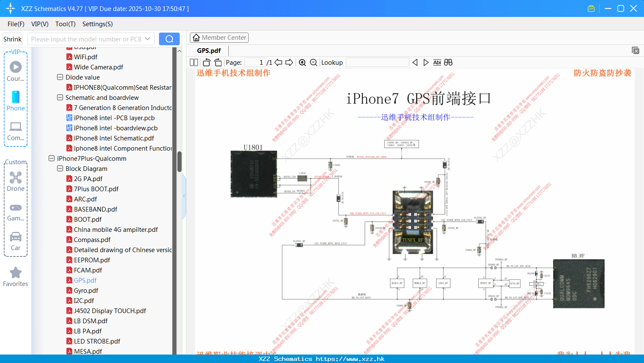644x363 pixels.
Task: Open the Settings(S) menu
Action: [x=98, y=24]
